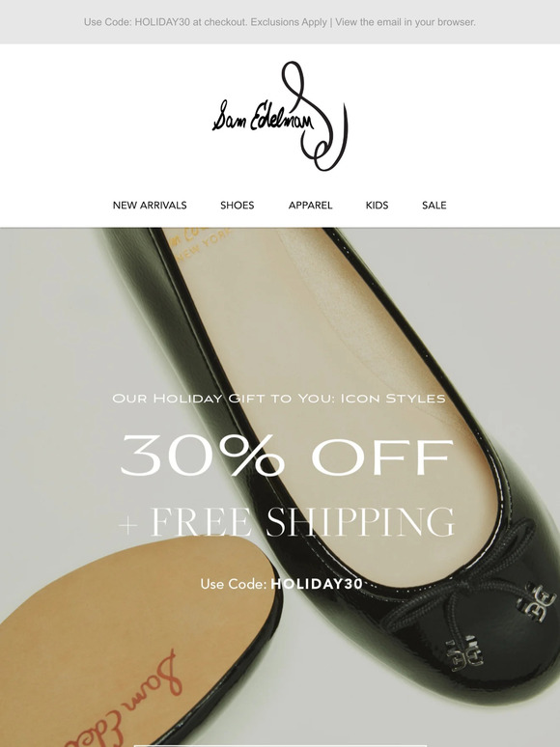Open View the email in your browser

(x=406, y=22)
